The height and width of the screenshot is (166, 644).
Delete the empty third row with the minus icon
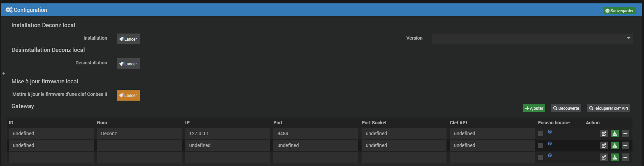click(625, 157)
